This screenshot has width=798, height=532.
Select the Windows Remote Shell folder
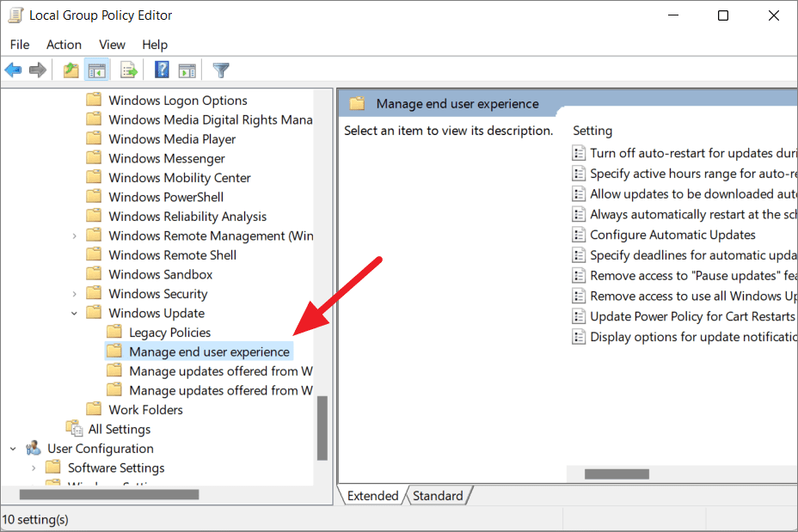(x=173, y=254)
